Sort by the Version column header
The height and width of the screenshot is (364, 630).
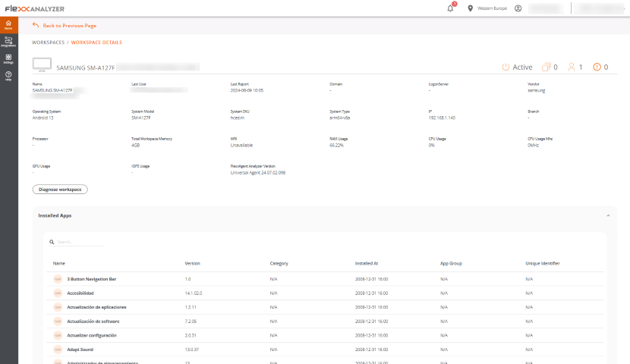coord(193,263)
